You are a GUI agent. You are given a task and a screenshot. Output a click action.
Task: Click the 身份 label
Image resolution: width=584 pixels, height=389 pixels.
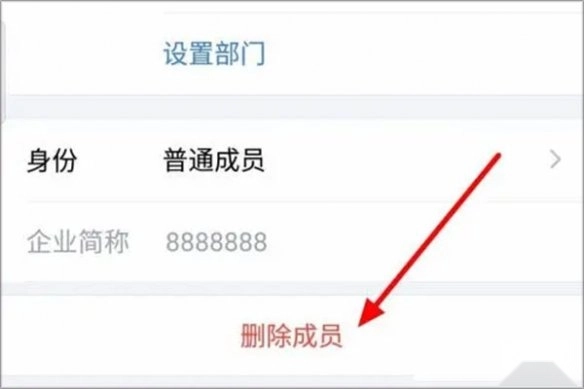click(x=52, y=161)
